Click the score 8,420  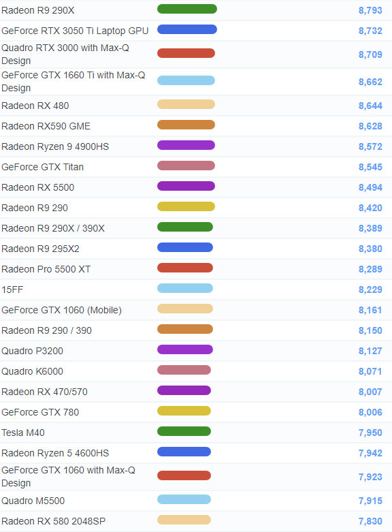click(x=370, y=208)
